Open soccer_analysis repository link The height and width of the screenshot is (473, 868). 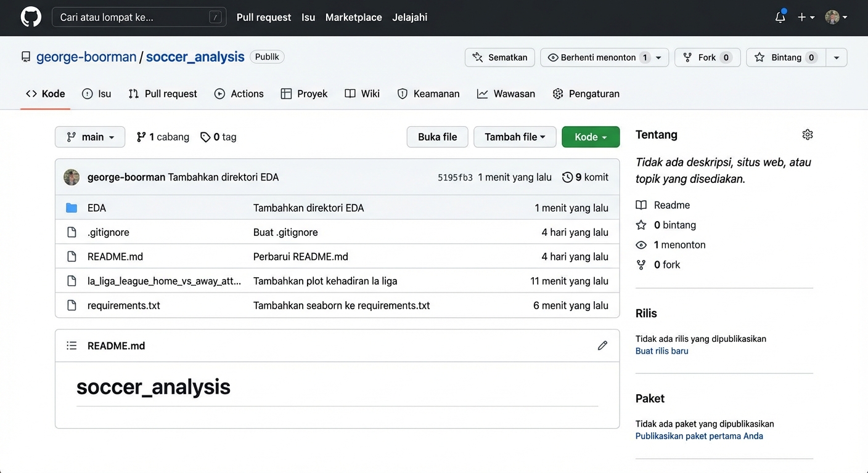[x=195, y=57]
